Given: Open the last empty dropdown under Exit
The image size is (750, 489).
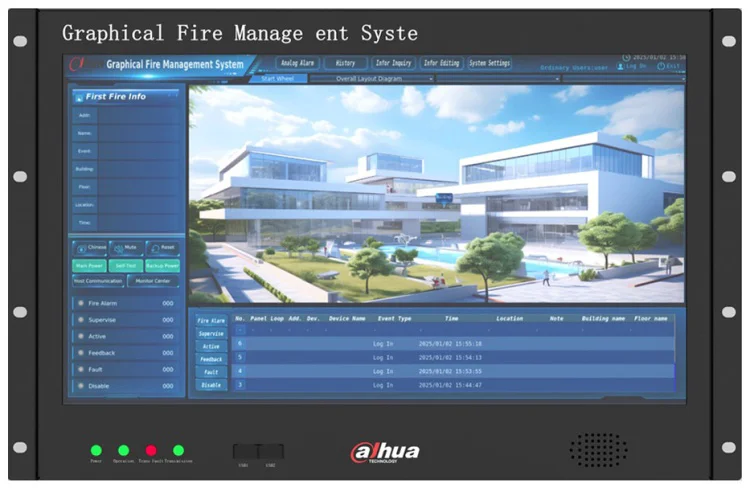Looking at the screenshot, I should (x=624, y=78).
